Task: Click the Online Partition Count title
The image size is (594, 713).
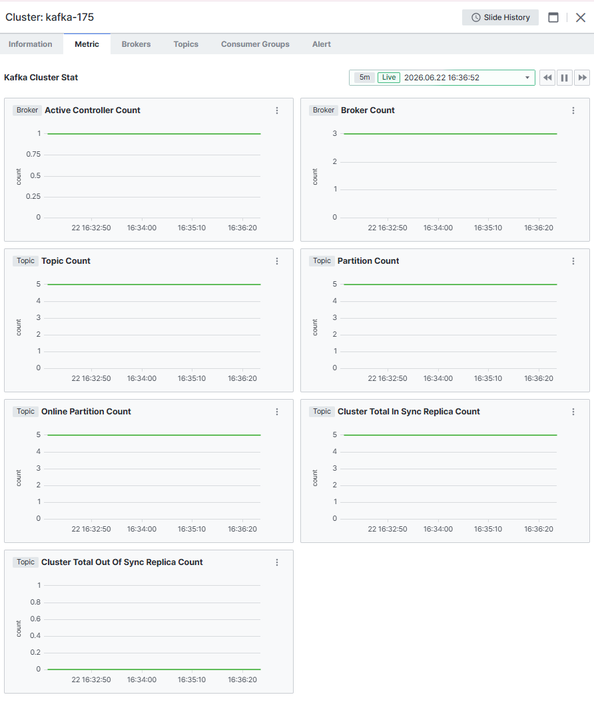Action: click(86, 412)
